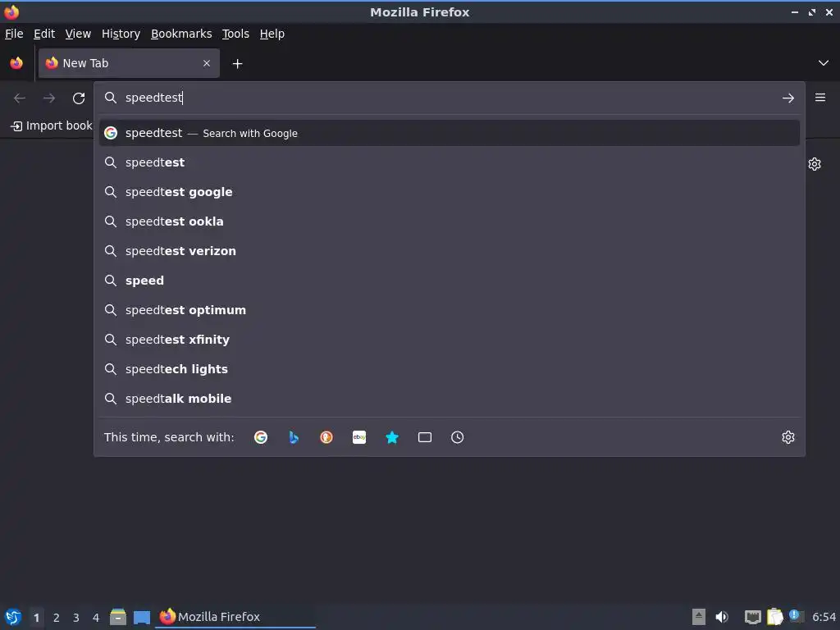List all tabs dropdown arrow
Screen dimensions: 840x630
[824, 63]
